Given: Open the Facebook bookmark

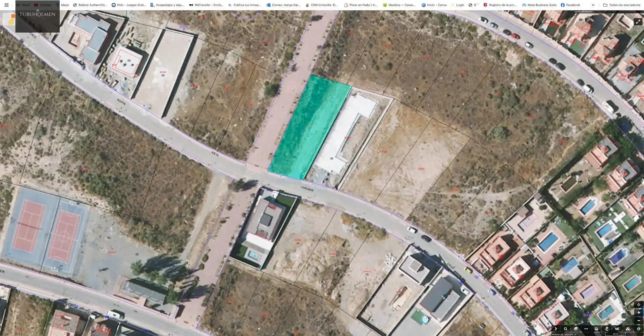Looking at the screenshot, I should 570,5.
